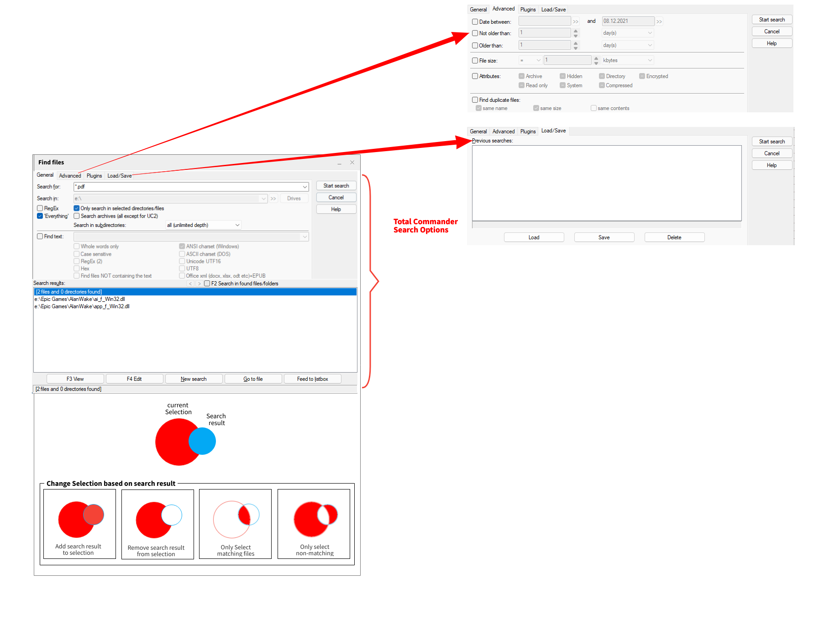This screenshot has width=840, height=621.
Task: Click the next result arrow in Search results
Action: (x=199, y=284)
